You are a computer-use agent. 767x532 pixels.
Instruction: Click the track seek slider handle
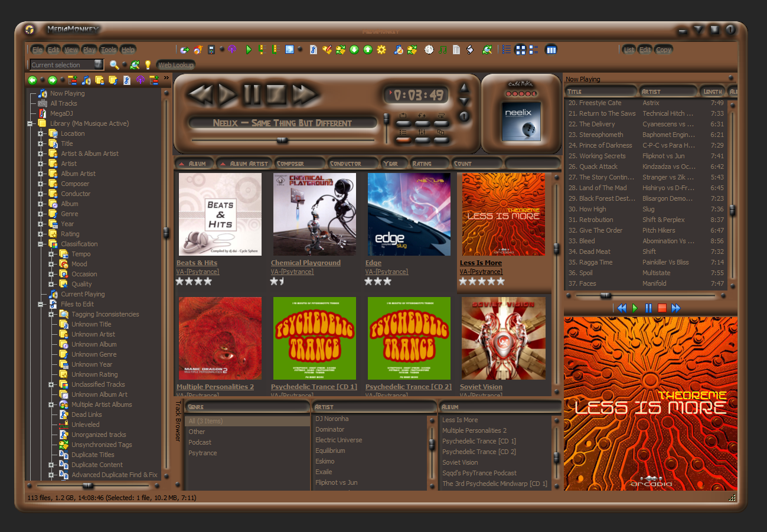click(282, 140)
